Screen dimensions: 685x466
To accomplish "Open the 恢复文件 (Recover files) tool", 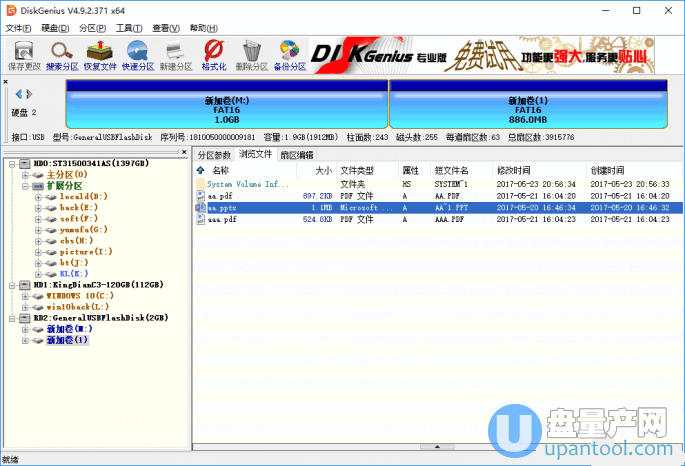I will pos(100,54).
